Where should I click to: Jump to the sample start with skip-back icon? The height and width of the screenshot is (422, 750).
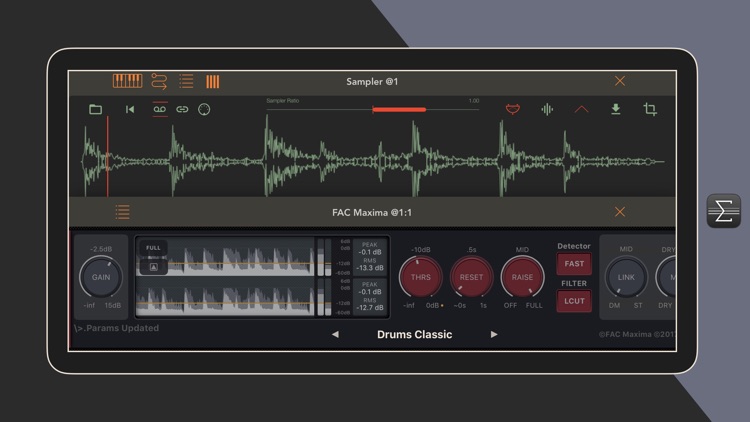pos(130,110)
